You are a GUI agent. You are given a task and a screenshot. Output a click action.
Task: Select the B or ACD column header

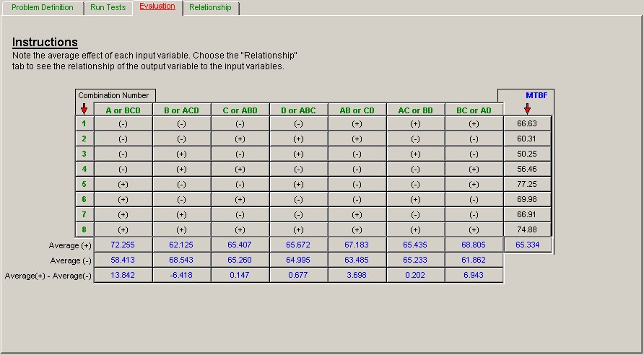pyautogui.click(x=181, y=110)
